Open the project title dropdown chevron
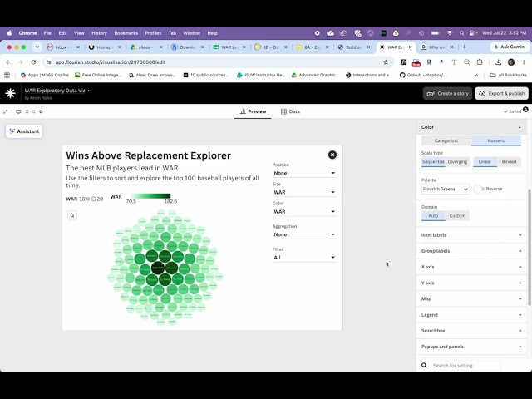532x399 pixels. 90,91
